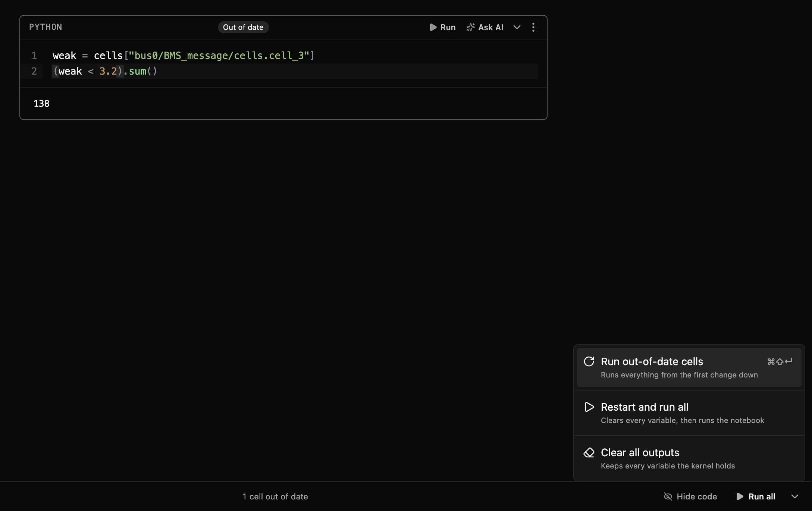
Task: Click the '1 cell out of date' status text
Action: [x=275, y=496]
